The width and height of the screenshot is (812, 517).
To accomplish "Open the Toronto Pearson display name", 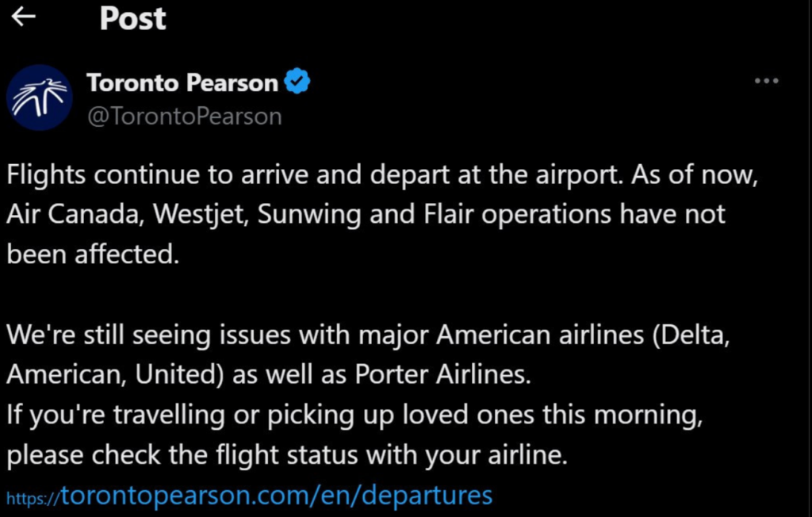I will coord(182,82).
